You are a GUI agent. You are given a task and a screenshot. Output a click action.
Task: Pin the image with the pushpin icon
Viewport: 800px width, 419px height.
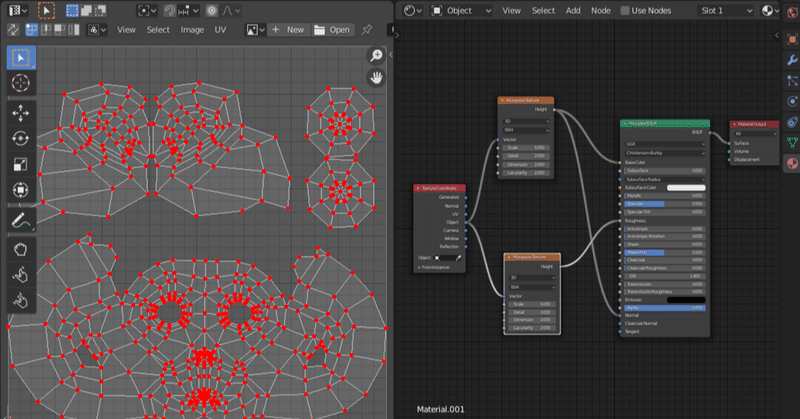pos(367,30)
